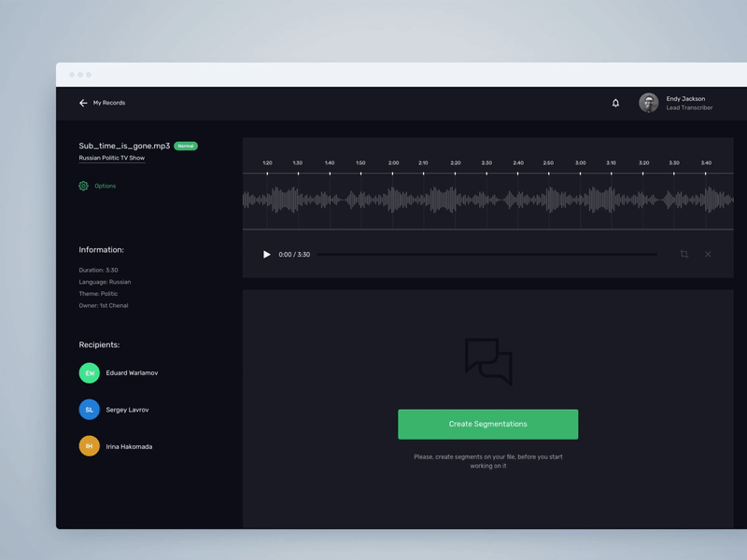Jump to the 3:10 timeline marker
Viewport: 747px width, 560px height.
(612, 162)
